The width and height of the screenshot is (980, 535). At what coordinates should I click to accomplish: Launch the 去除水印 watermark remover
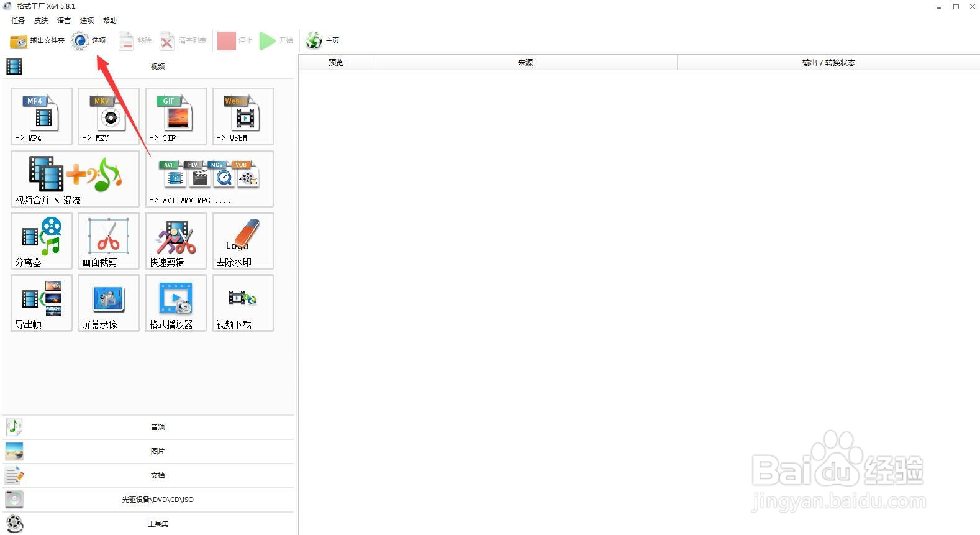click(243, 240)
